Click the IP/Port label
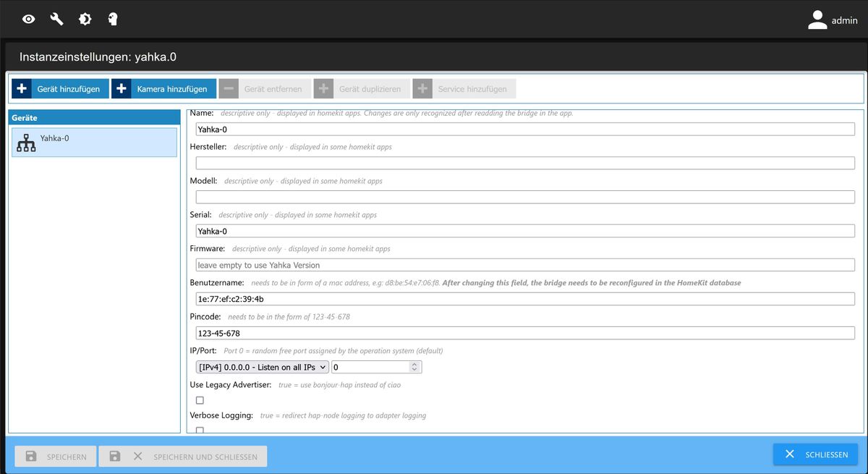868x474 pixels. 203,350
